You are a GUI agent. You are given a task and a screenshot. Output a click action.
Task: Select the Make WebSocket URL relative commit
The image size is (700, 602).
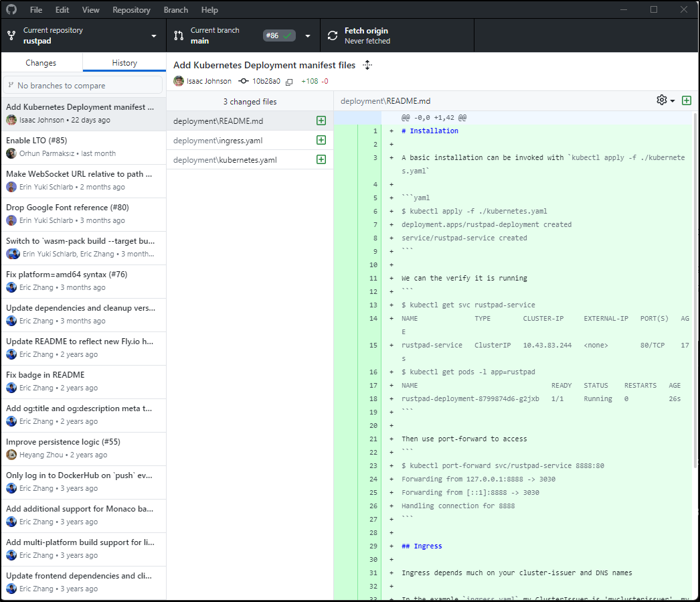(84, 181)
